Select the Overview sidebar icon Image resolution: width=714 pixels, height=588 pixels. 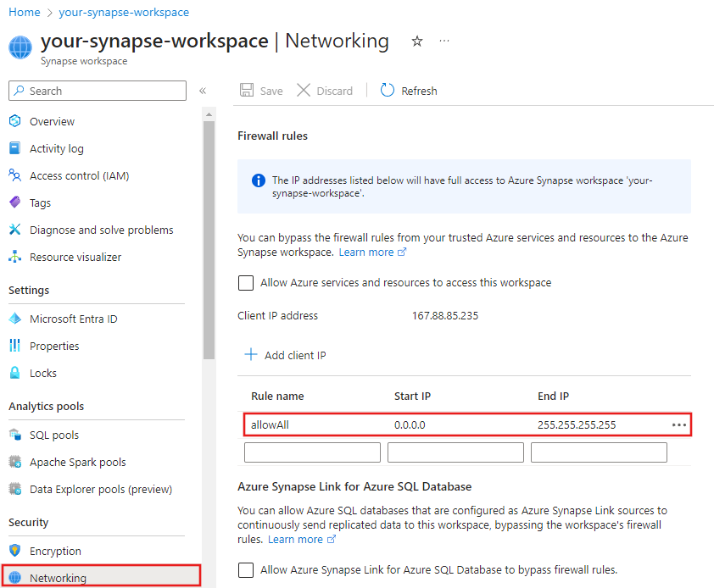tap(15, 121)
